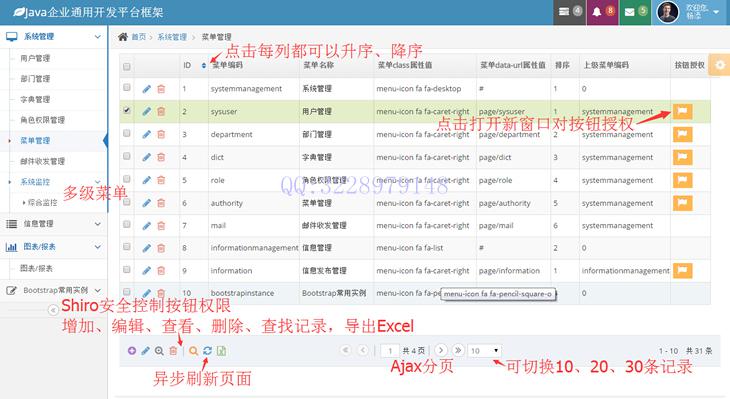Go to 系统管理 breadcrumb link
This screenshot has height=399, width=730.
172,37
